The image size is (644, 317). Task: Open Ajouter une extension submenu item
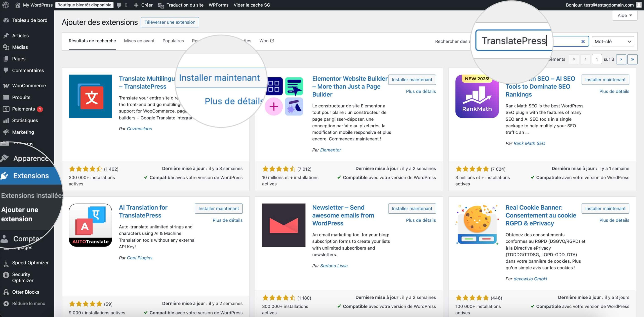[20, 214]
